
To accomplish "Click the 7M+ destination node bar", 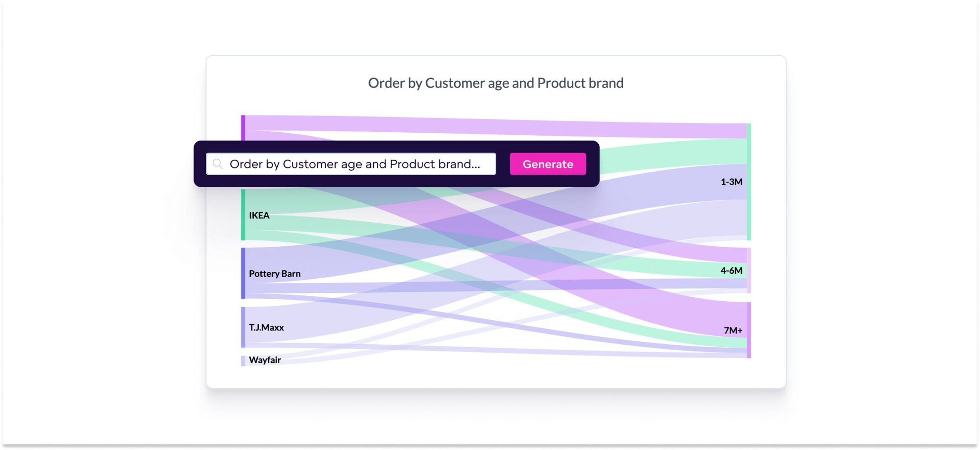I will pyautogui.click(x=749, y=331).
